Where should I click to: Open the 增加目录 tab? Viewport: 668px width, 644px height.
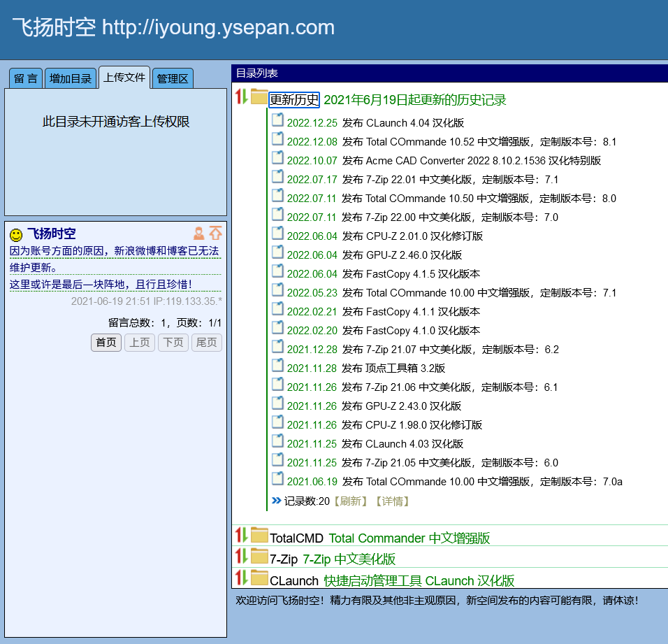coord(71,78)
